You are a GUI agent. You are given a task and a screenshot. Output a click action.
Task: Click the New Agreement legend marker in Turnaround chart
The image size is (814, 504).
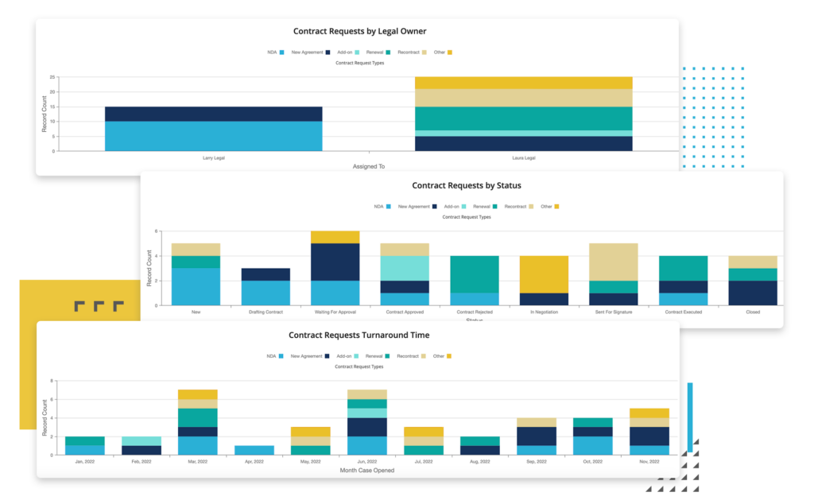point(328,356)
